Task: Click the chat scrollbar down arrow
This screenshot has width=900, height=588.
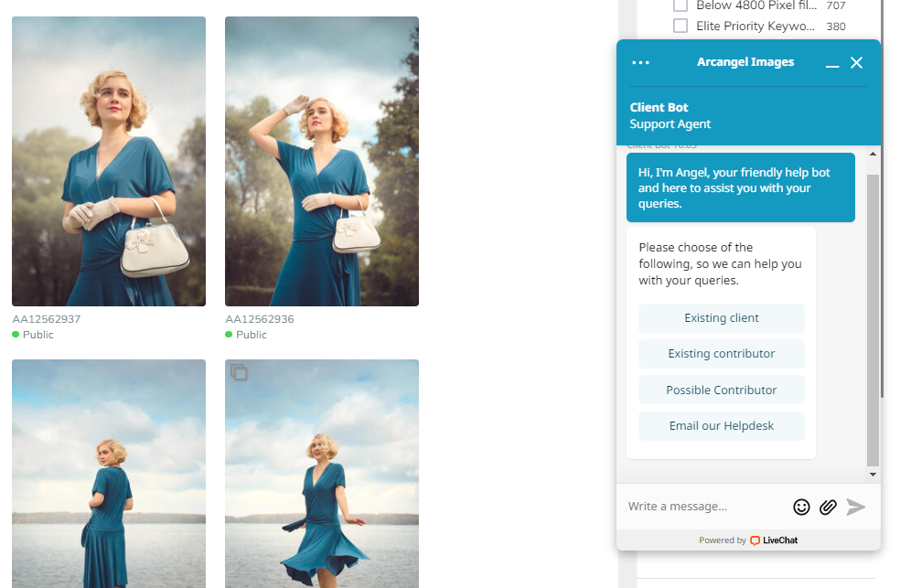Action: pyautogui.click(x=873, y=475)
